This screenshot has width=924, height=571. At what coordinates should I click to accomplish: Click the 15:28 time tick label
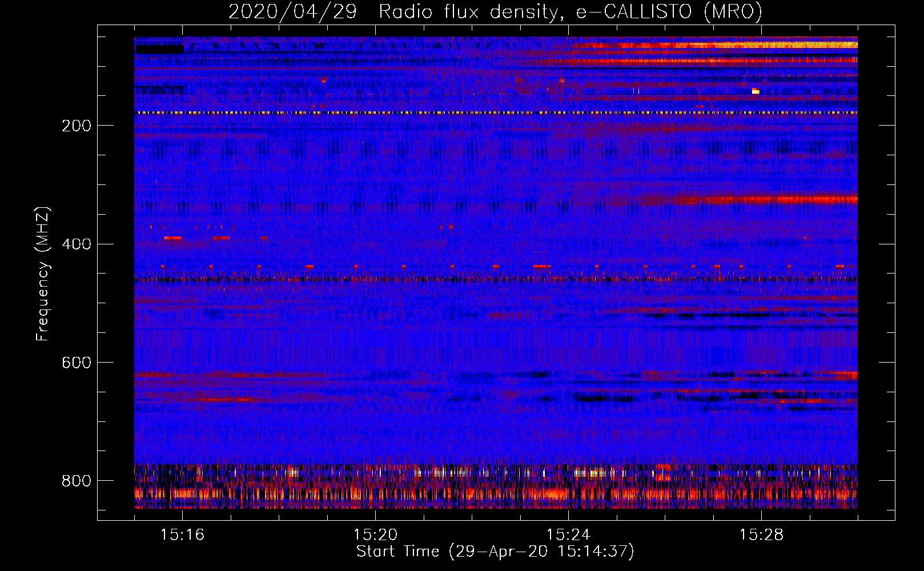762,535
